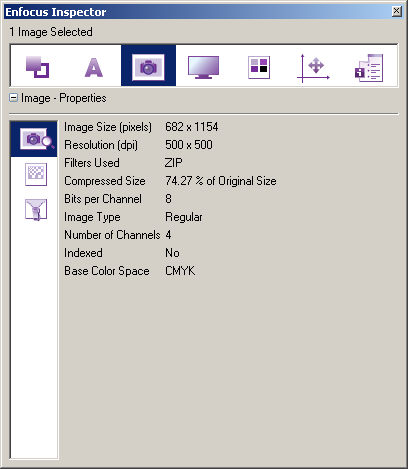408x469 pixels.
Task: Click the 'Number of Channels' label
Action: pyautogui.click(x=112, y=235)
